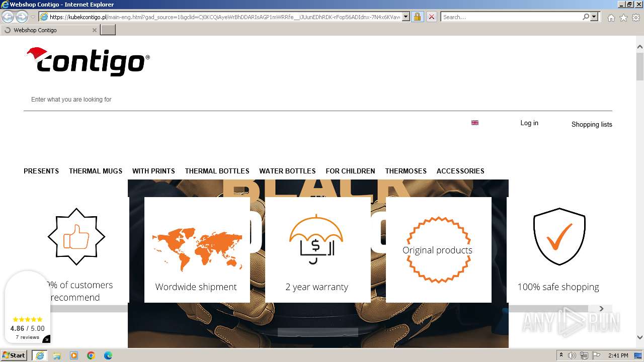This screenshot has width=644, height=362.
Task: Open Internet Explorer from taskbar
Action: pyautogui.click(x=40, y=355)
